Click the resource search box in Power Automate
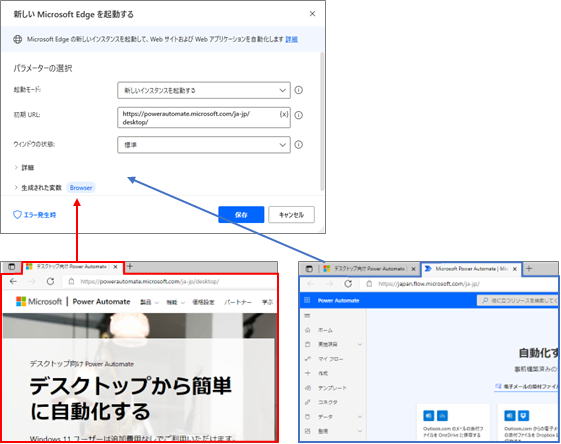The width and height of the screenshot is (561, 444). pos(518,301)
